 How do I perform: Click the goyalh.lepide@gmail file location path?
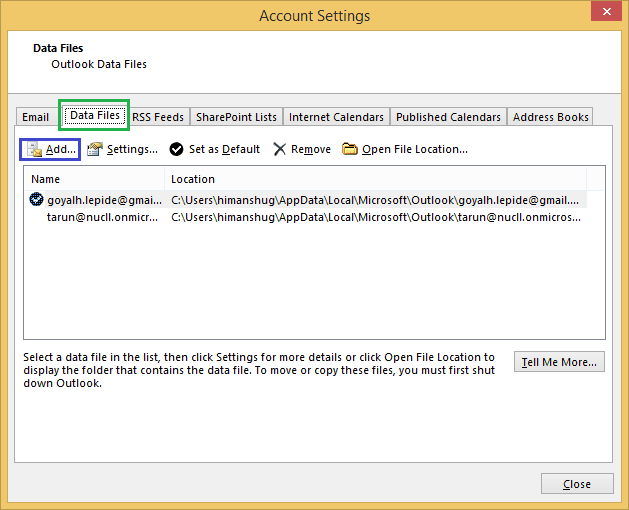coord(375,200)
